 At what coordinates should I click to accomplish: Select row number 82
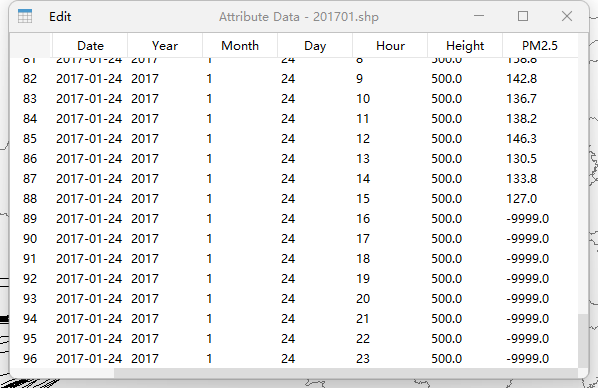click(x=30, y=79)
